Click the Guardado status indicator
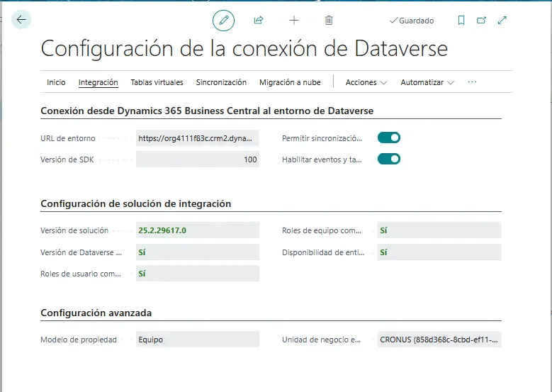 [x=412, y=21]
